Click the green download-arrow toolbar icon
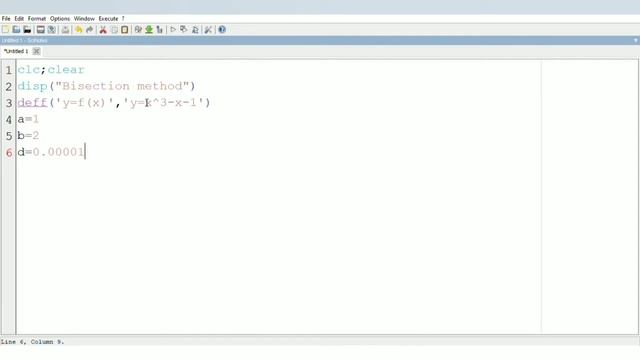The height and width of the screenshot is (360, 640). tap(149, 30)
